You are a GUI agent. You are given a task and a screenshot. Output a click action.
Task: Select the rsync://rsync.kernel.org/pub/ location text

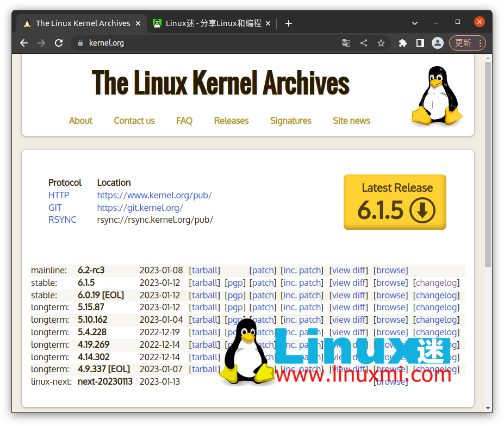coord(155,220)
